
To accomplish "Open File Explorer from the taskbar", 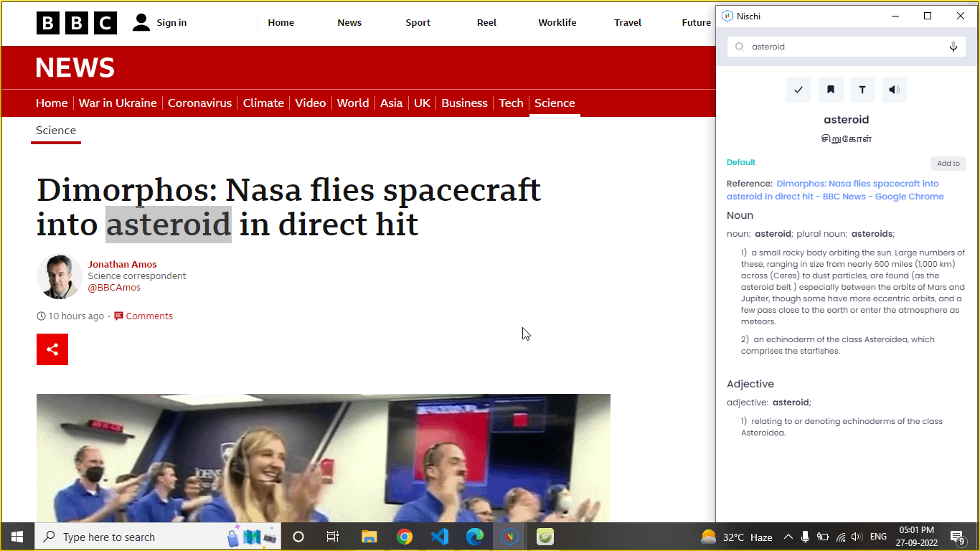I will [369, 537].
